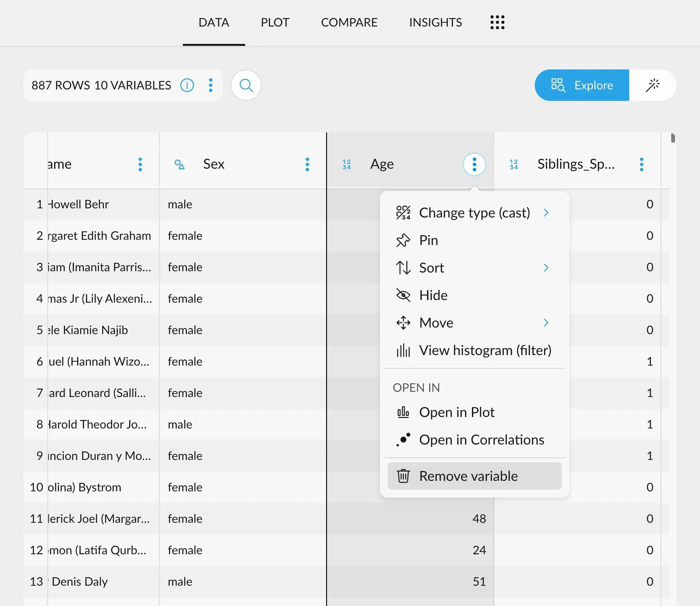The width and height of the screenshot is (700, 606).
Task: Open the Sex column options menu
Action: (x=307, y=164)
